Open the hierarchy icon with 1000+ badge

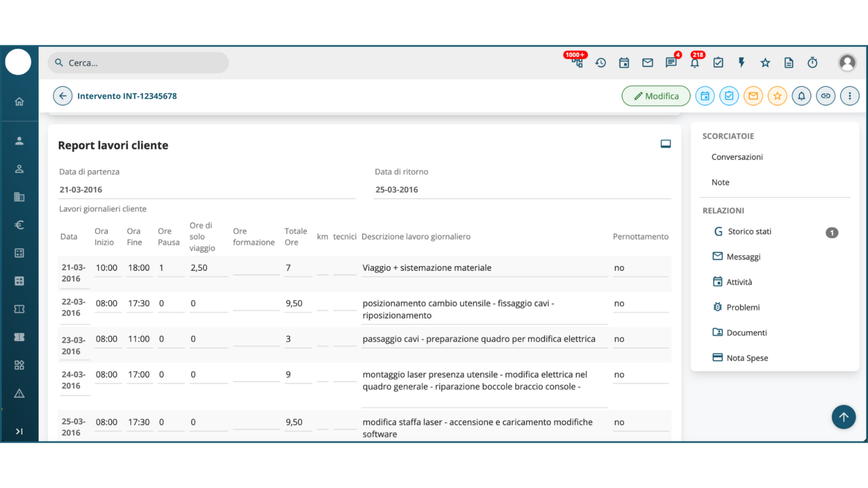pyautogui.click(x=577, y=63)
